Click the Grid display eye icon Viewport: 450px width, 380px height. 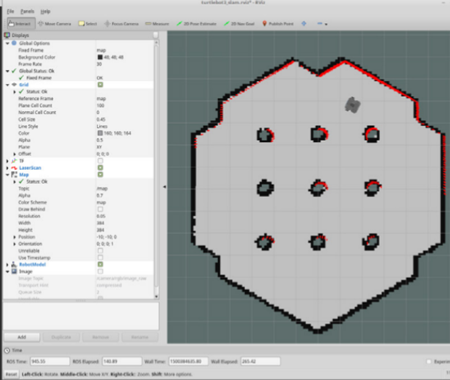pos(14,85)
